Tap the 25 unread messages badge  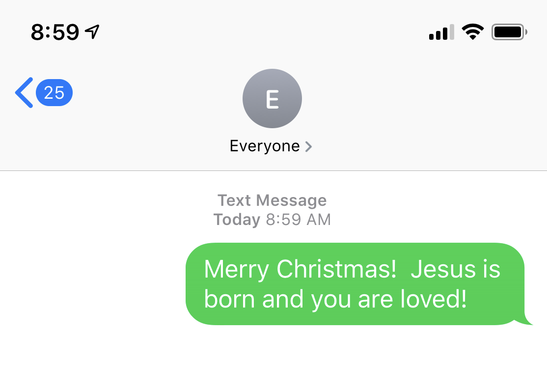pos(54,92)
